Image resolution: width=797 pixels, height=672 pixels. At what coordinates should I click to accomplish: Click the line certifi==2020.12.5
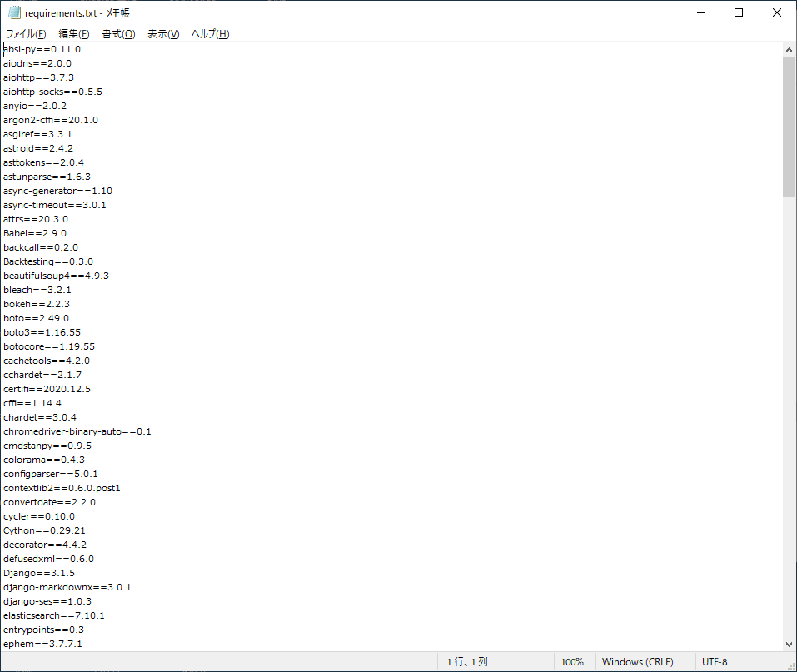point(47,390)
